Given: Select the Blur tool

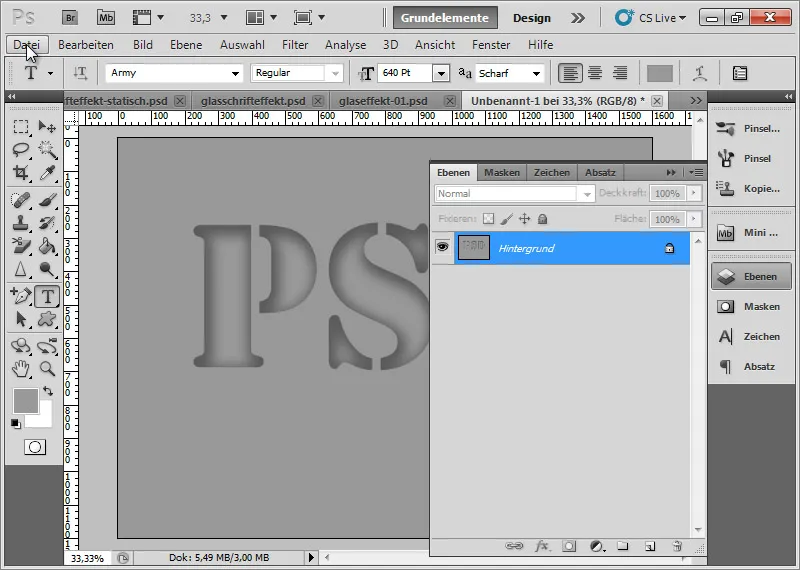Looking at the screenshot, I should click(21, 269).
